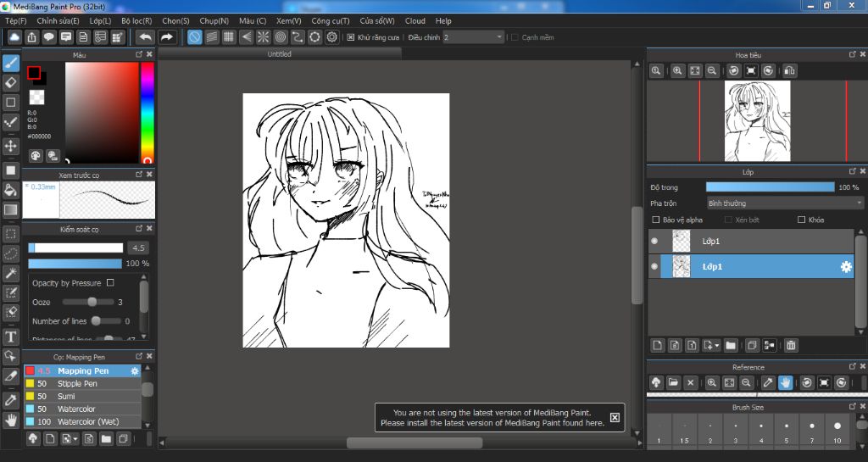Adjust the Độ trong layer opacity slider
This screenshot has height=462, width=868.
[x=770, y=187]
